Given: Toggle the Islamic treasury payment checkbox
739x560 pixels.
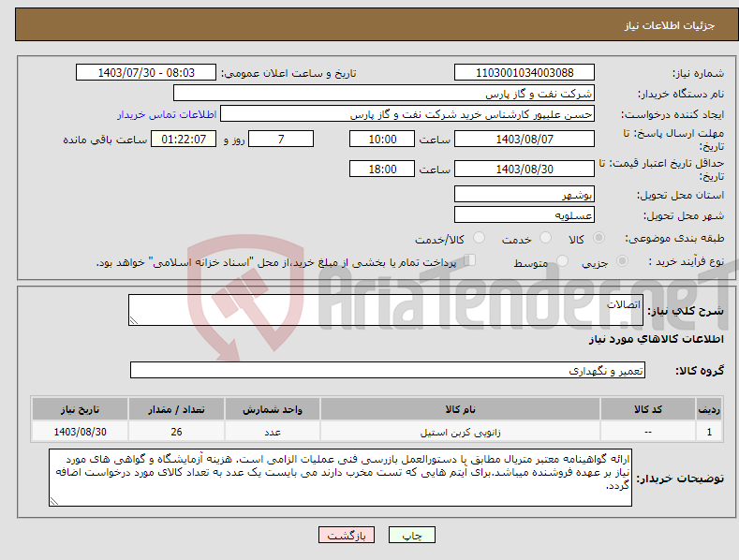Looking at the screenshot, I should tap(469, 260).
